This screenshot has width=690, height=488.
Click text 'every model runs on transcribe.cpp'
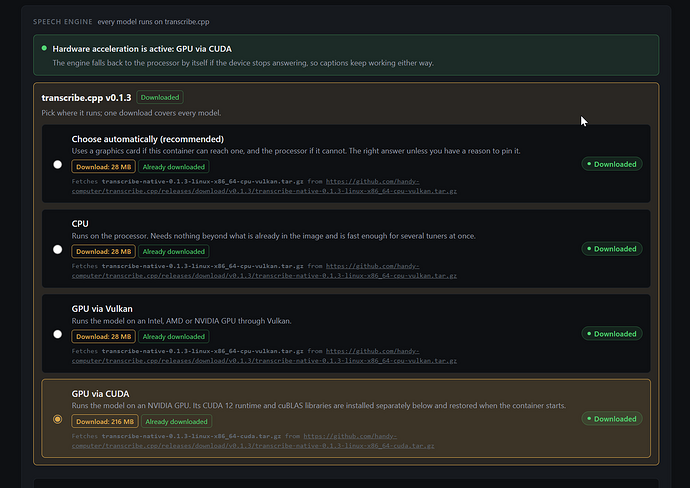pos(154,22)
